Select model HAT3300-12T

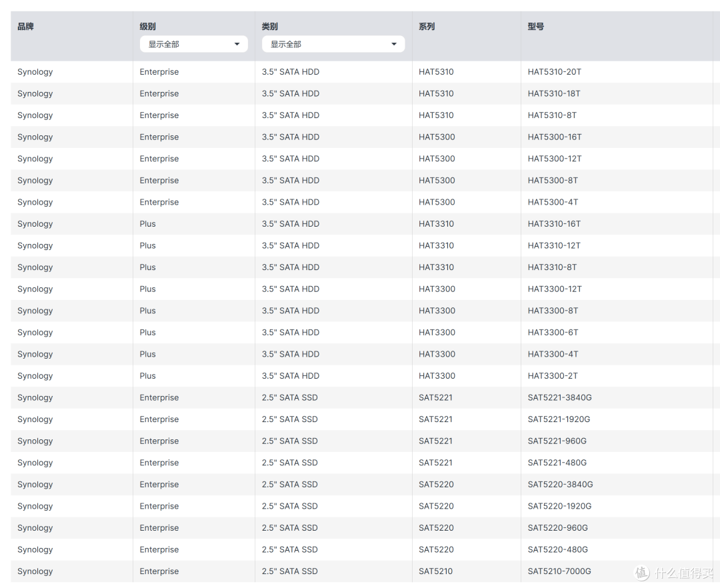555,289
